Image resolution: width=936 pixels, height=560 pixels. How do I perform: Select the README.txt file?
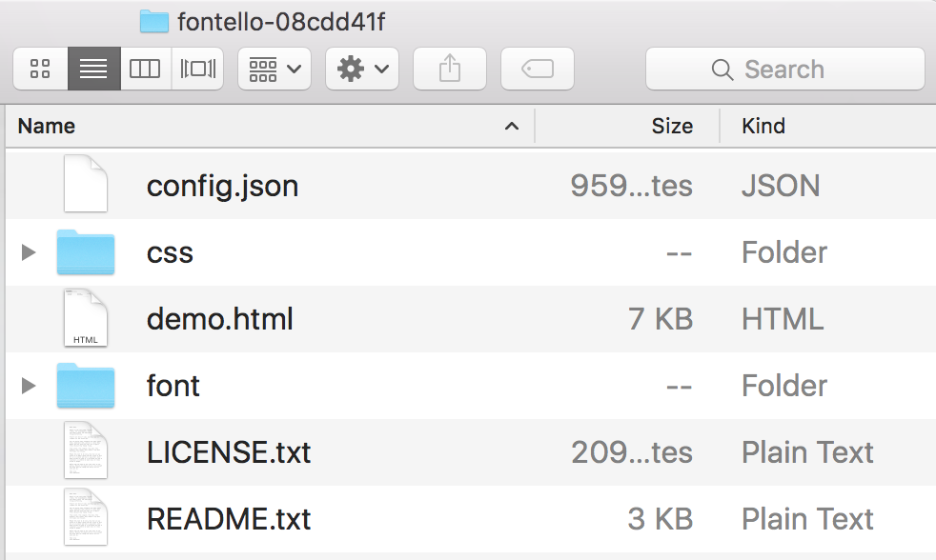229,519
